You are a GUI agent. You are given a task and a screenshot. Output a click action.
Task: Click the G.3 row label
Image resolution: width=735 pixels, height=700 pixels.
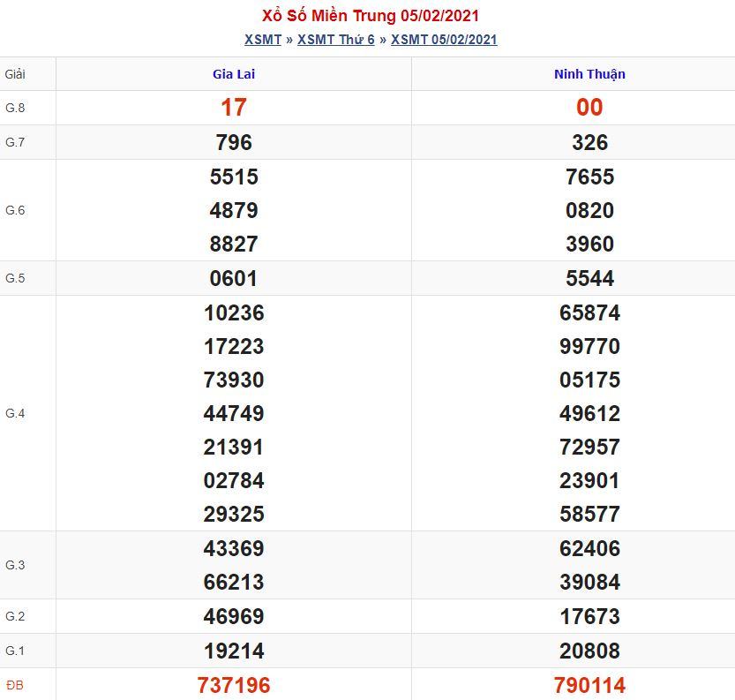[x=15, y=566]
